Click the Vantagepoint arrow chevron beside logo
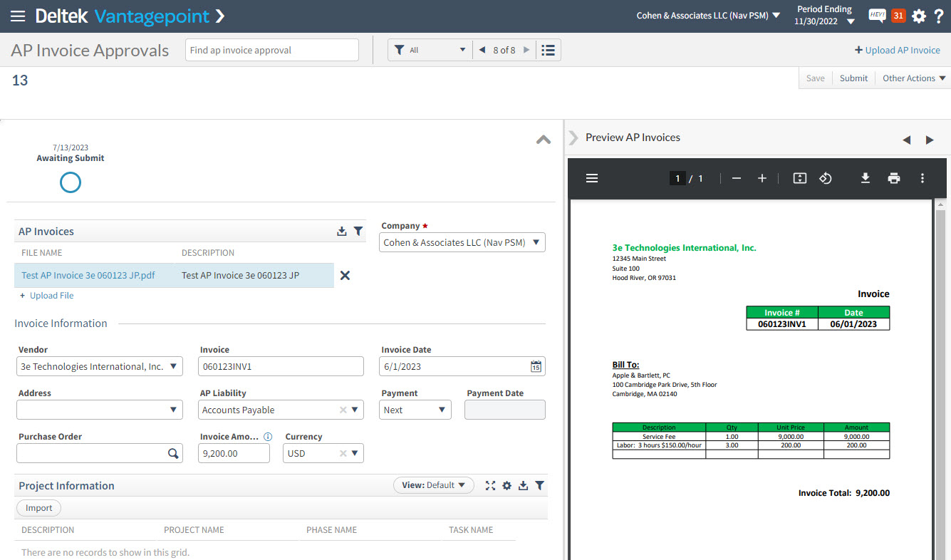The height and width of the screenshot is (560, 951). 219,16
